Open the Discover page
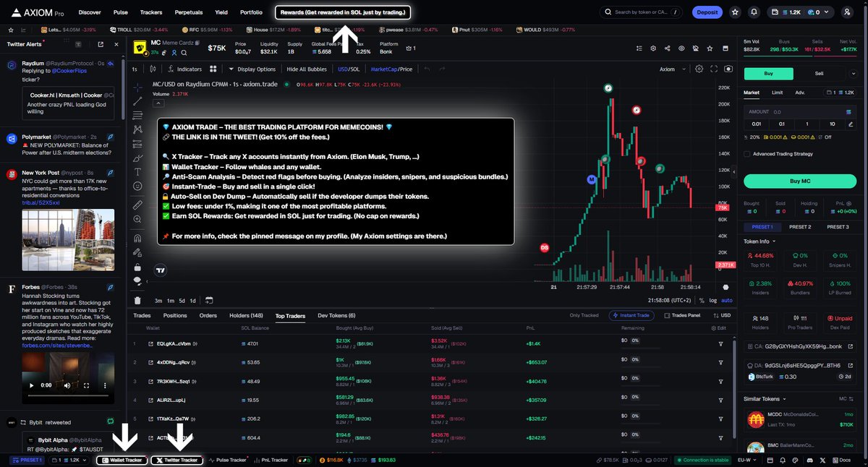The width and height of the screenshot is (868, 467). (x=90, y=12)
